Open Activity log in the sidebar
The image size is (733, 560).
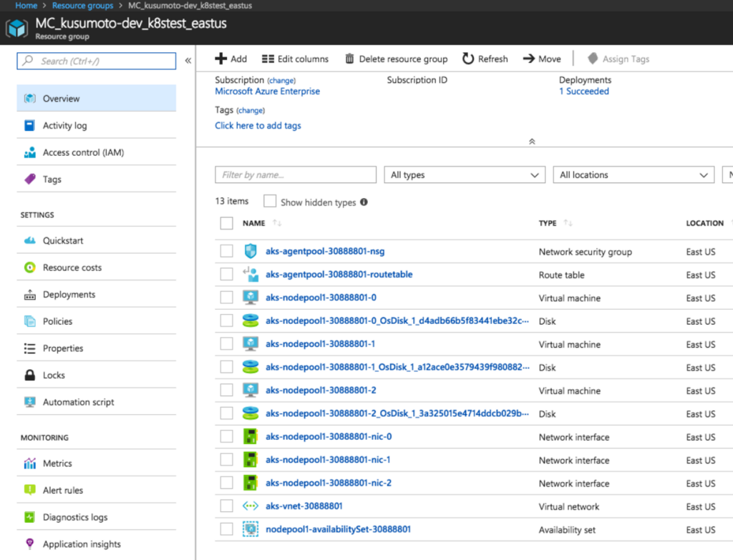(97, 125)
